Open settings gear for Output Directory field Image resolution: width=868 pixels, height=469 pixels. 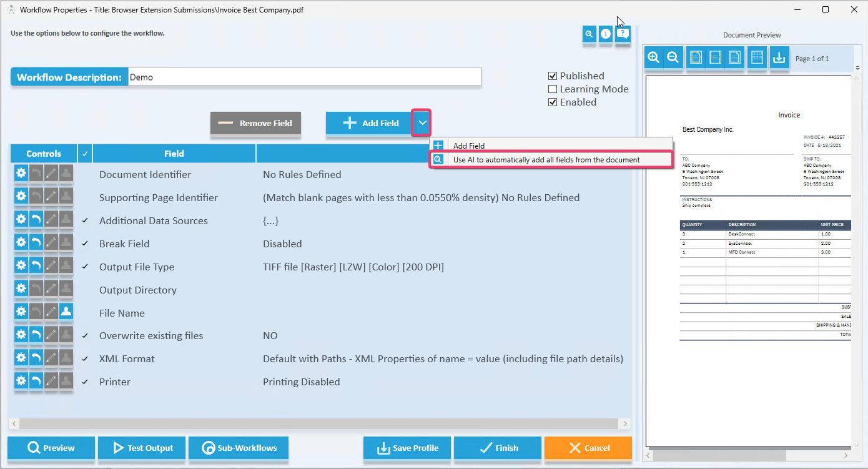coord(21,289)
